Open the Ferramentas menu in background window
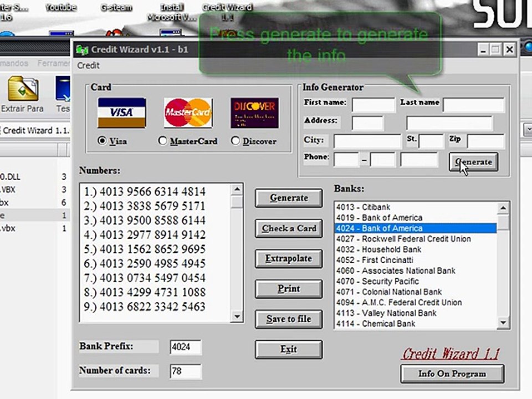The width and height of the screenshot is (532, 399). coord(54,63)
